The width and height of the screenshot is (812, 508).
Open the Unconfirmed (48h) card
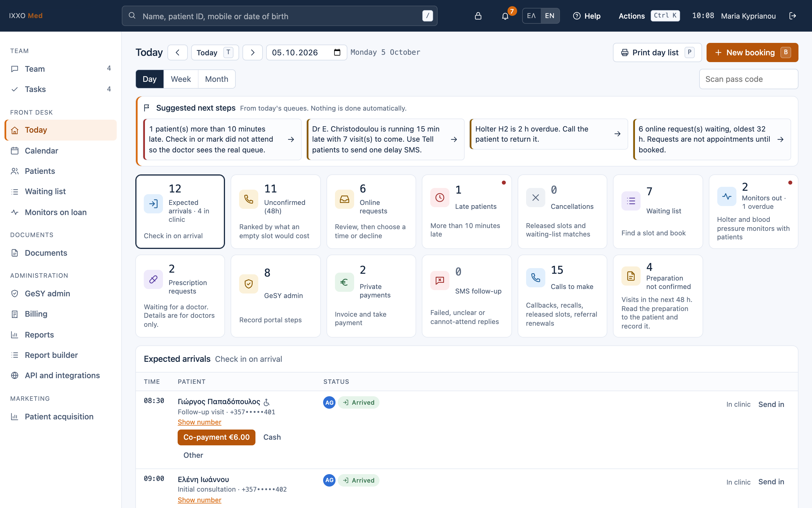[275, 212]
